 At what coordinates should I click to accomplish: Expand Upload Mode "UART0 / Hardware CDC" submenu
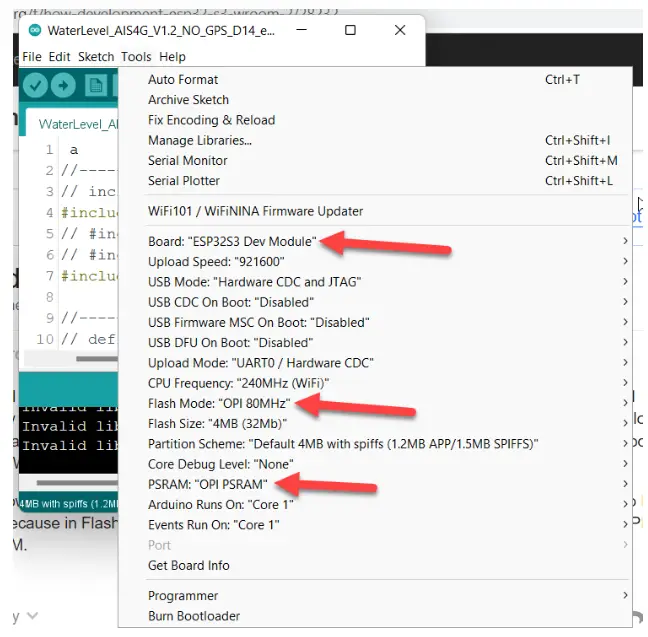[x=375, y=363]
